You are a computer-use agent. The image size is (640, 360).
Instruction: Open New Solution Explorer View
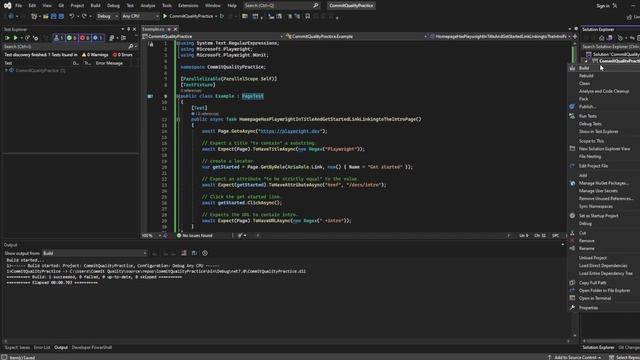click(x=604, y=149)
